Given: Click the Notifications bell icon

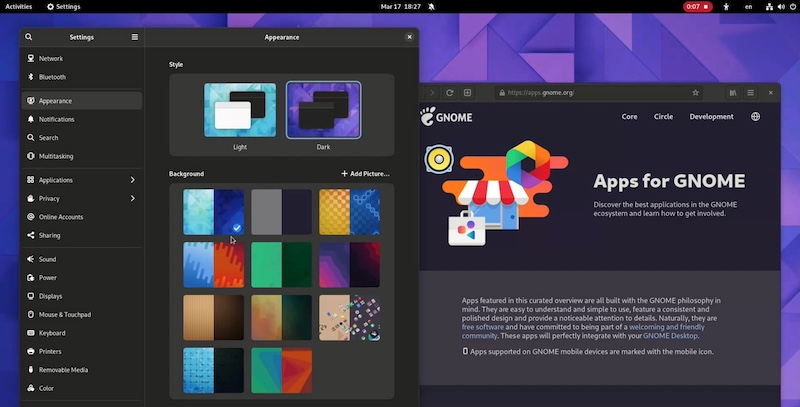Looking at the screenshot, I should (x=31, y=119).
